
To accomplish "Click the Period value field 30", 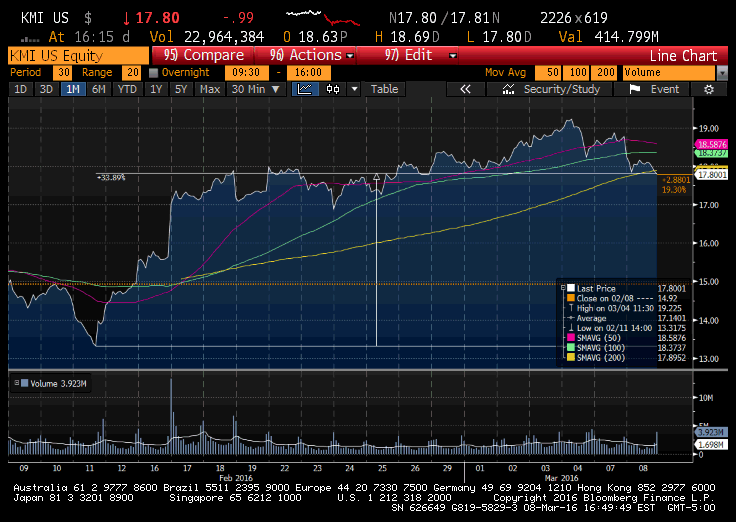I will [63, 73].
